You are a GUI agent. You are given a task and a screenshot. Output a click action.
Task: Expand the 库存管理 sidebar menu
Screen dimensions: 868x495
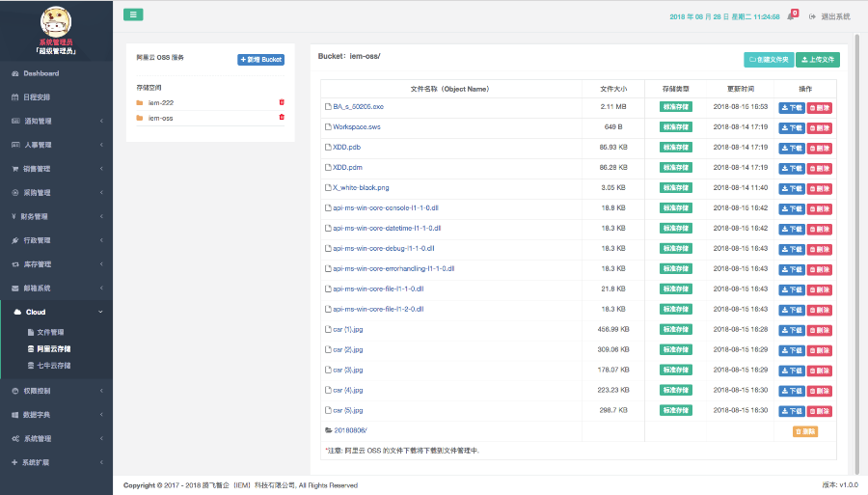pyautogui.click(x=56, y=264)
